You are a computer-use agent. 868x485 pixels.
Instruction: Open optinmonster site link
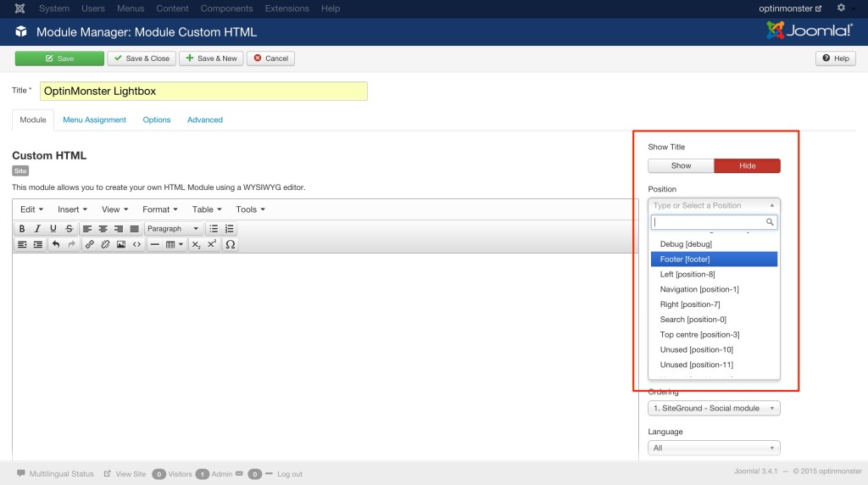(x=790, y=8)
